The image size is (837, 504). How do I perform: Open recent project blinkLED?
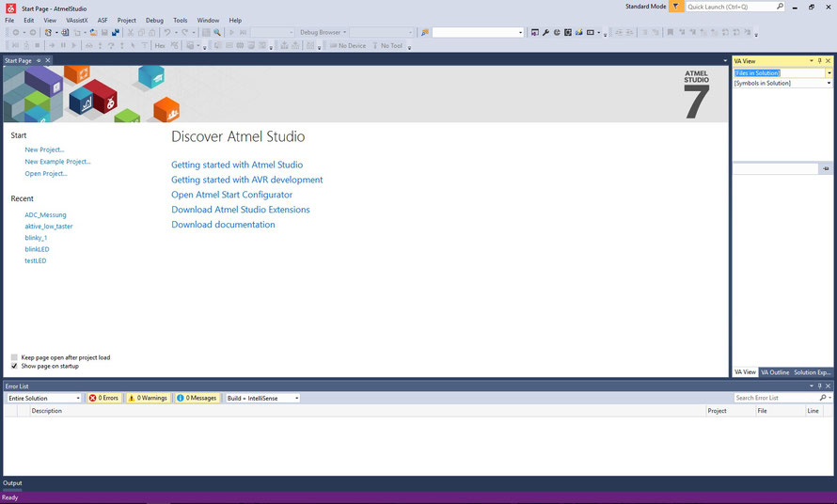[37, 249]
